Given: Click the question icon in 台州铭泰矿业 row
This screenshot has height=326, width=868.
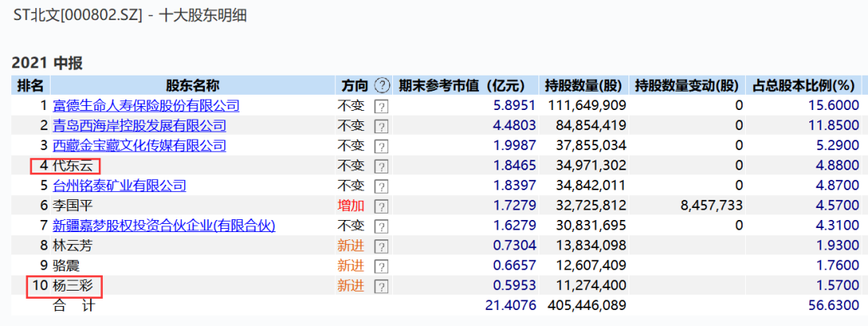Looking at the screenshot, I should click(x=381, y=186).
